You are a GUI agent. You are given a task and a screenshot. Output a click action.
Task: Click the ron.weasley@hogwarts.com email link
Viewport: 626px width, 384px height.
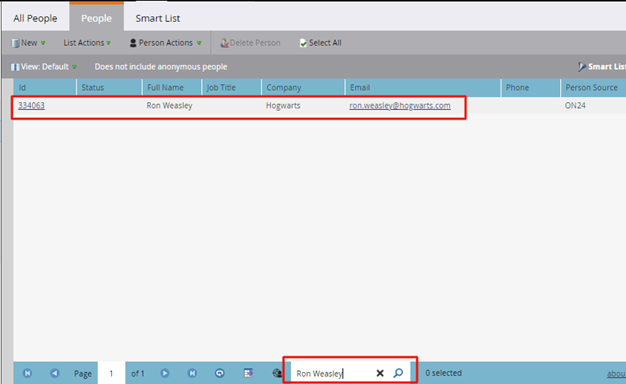tap(400, 105)
